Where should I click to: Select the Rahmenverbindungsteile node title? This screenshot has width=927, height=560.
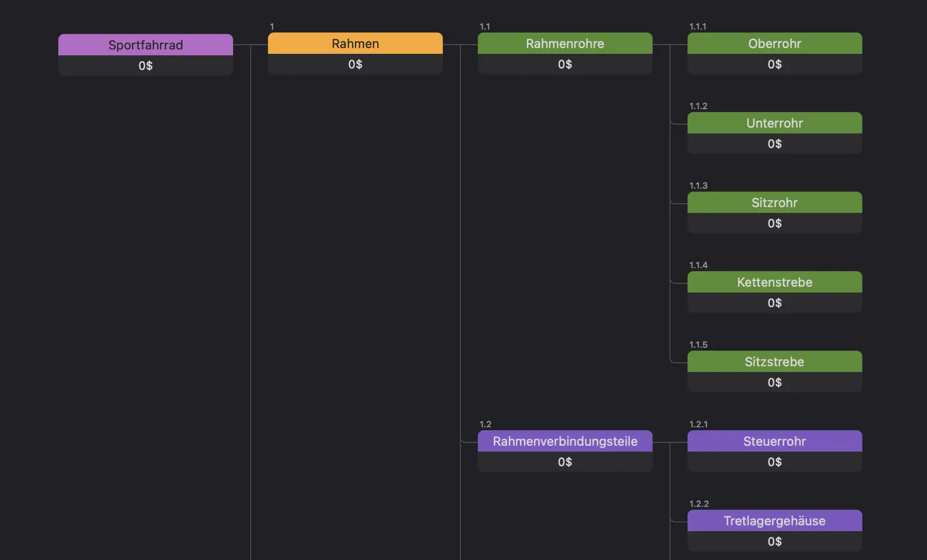tap(565, 441)
